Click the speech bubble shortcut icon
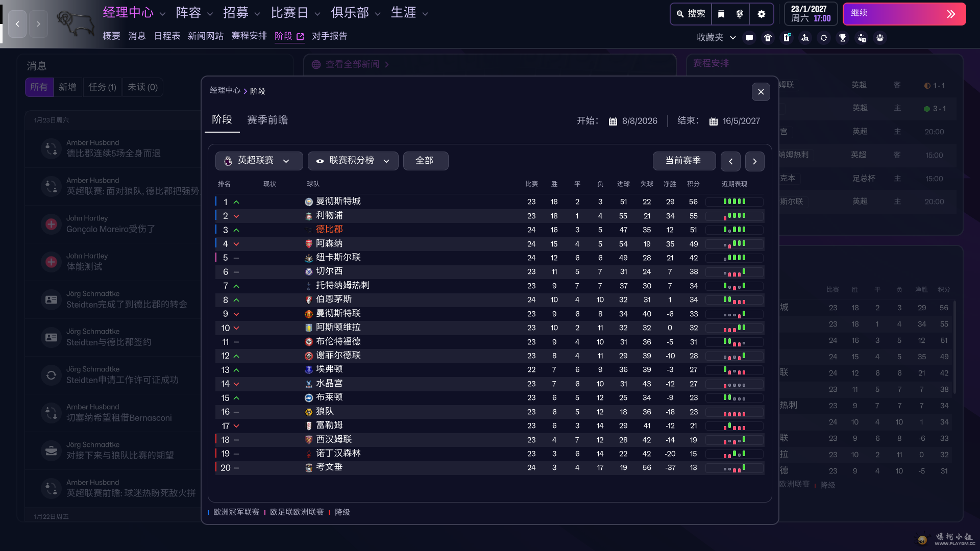 (x=749, y=38)
